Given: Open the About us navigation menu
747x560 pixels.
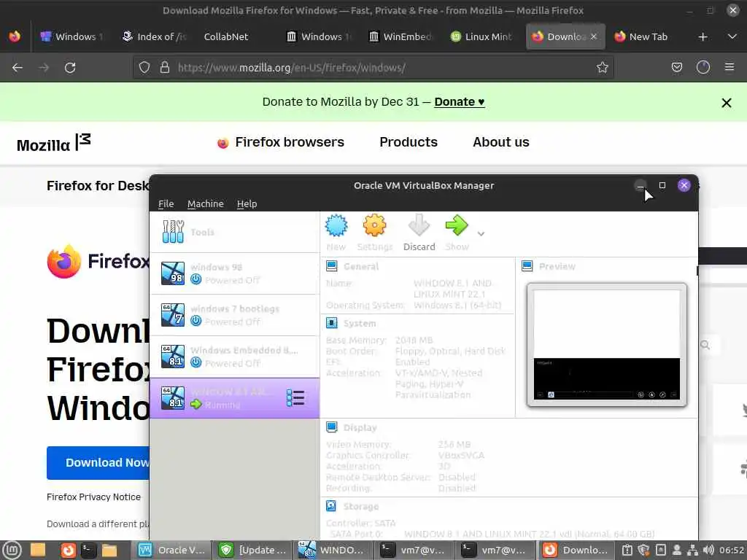Looking at the screenshot, I should pyautogui.click(x=500, y=142).
